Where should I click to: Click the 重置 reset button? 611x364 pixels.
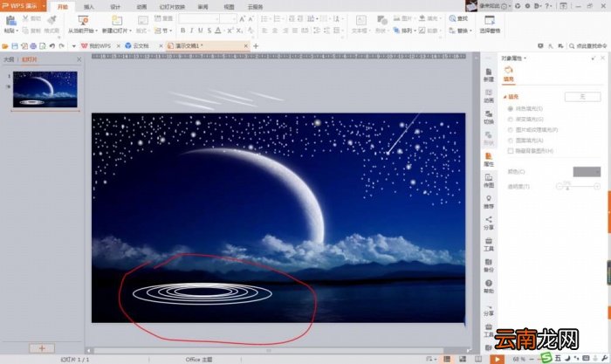pyautogui.click(x=164, y=18)
